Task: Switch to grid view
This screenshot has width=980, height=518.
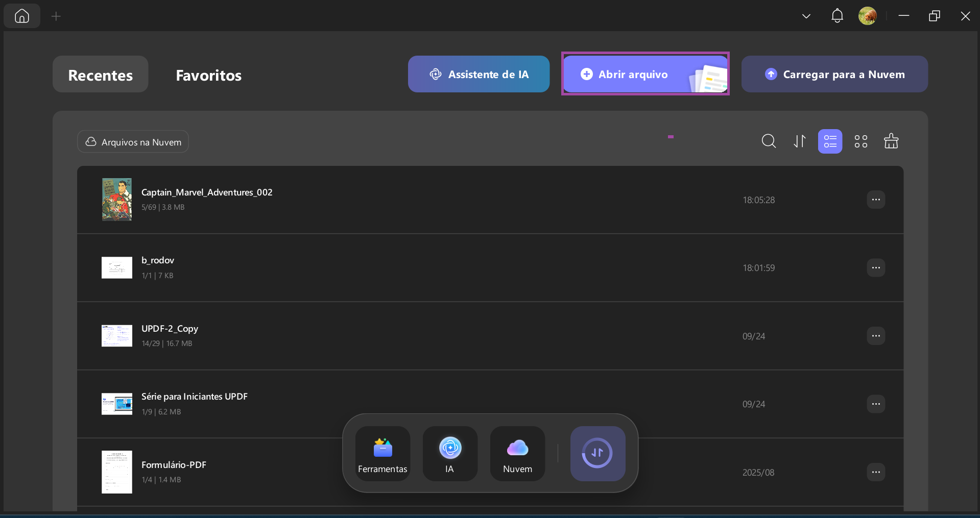Action: tap(861, 141)
